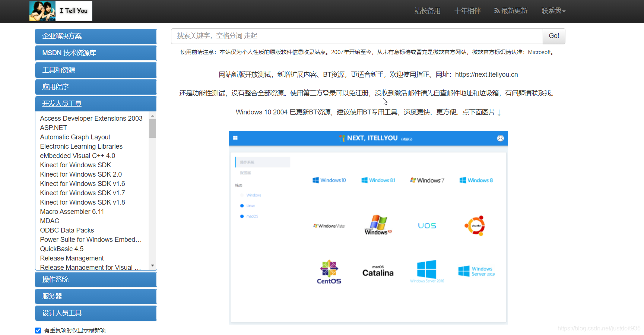Select Macro Assembler 6.11
This screenshot has height=335, width=644.
pyautogui.click(x=72, y=212)
